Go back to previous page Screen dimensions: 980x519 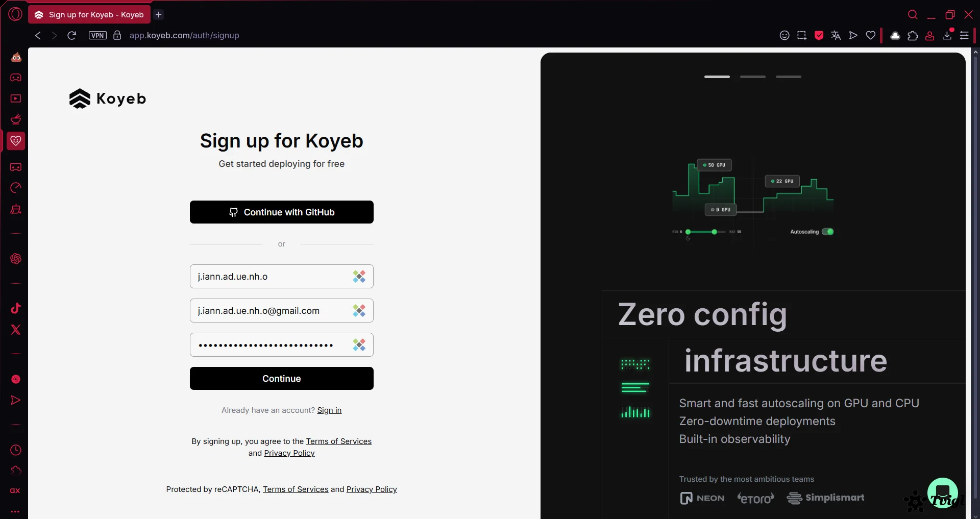point(38,35)
